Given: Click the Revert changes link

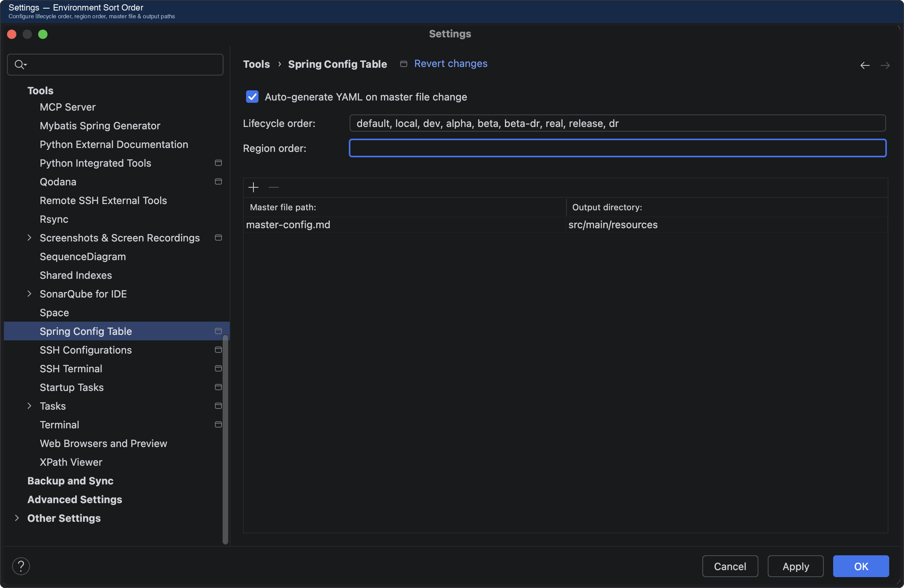Looking at the screenshot, I should tap(450, 64).
